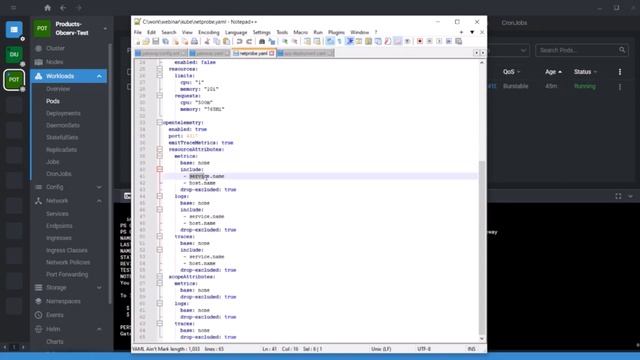The image size is (640, 360).
Task: Open the Encoding menu
Action: click(x=209, y=32)
